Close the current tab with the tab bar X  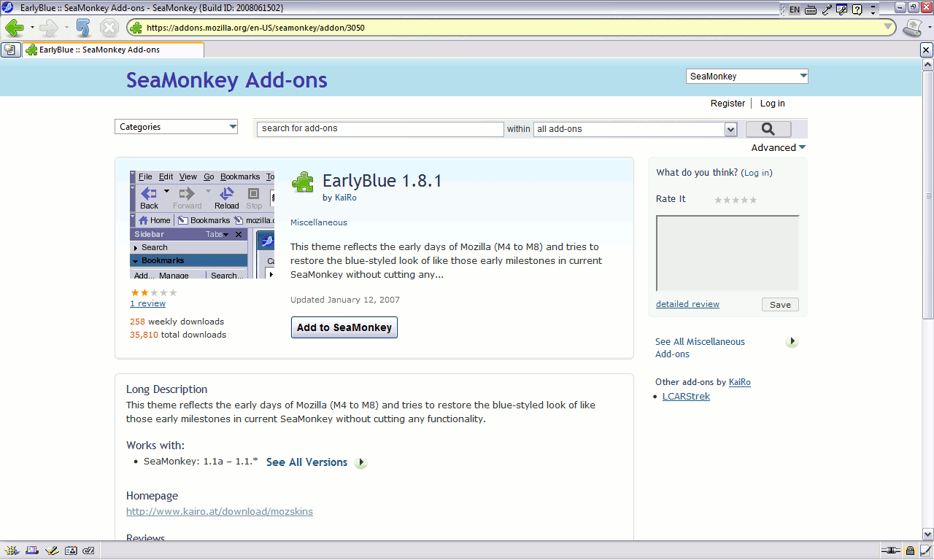[926, 50]
